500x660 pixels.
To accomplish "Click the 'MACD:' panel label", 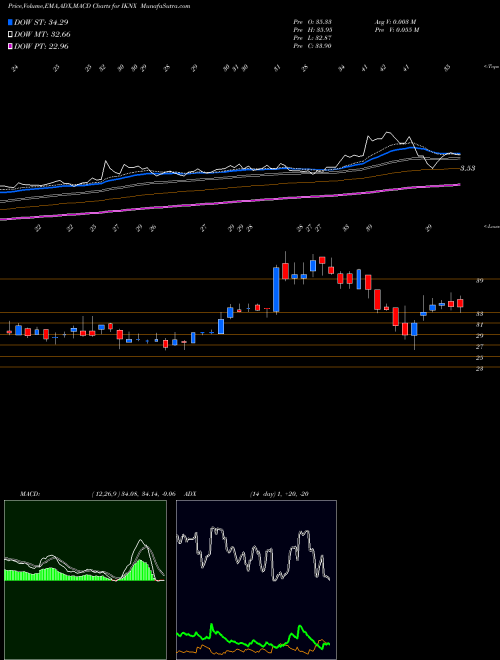I will (x=29, y=494).
